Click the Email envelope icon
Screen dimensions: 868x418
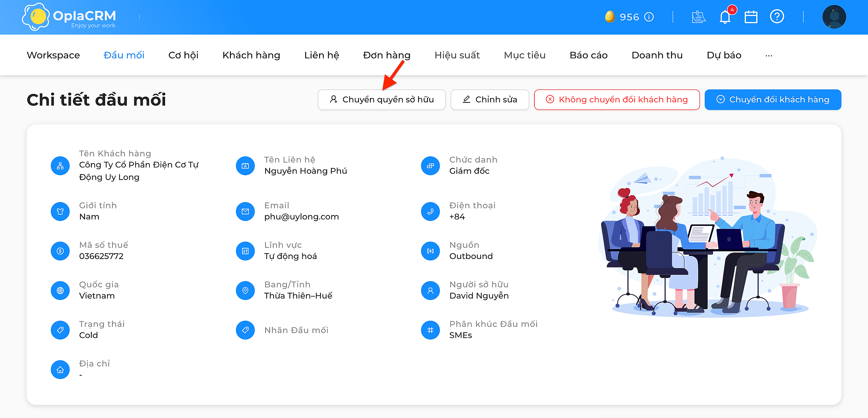245,212
